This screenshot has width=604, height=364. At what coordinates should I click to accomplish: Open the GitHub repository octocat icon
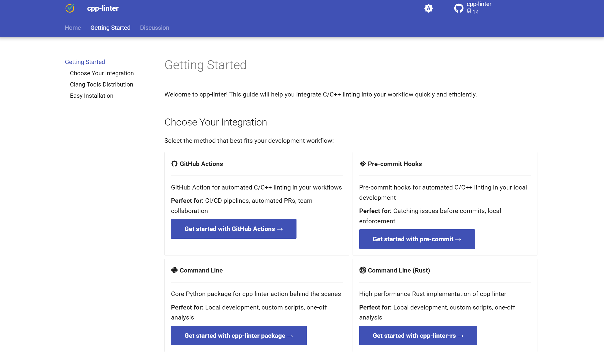459,8
